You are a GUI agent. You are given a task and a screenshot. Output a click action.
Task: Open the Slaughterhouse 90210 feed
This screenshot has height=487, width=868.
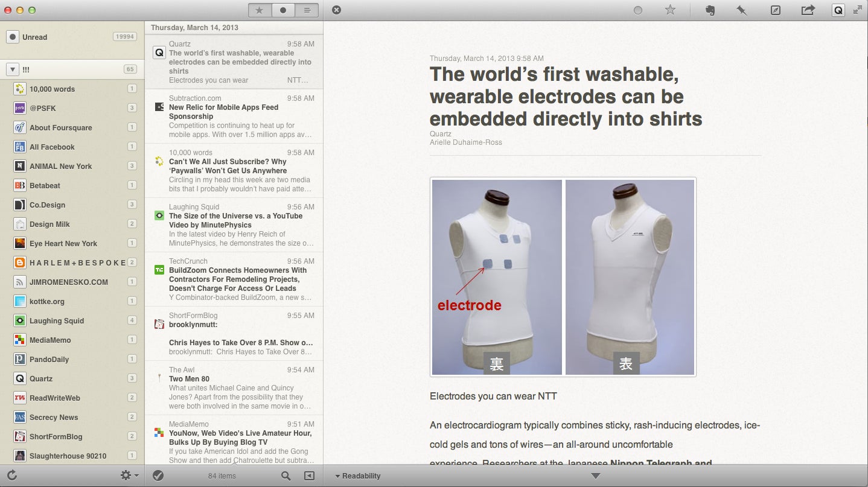[x=72, y=456]
